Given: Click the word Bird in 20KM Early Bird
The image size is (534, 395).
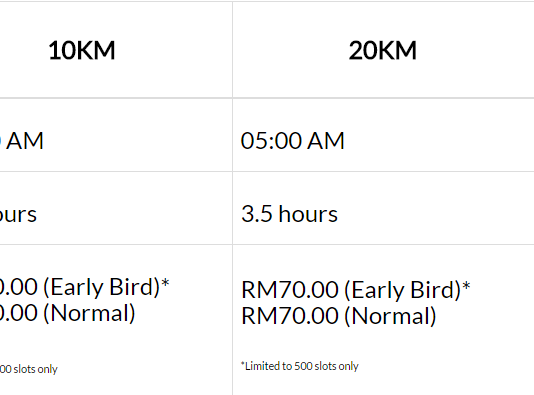Looking at the screenshot, I should click(x=436, y=290).
